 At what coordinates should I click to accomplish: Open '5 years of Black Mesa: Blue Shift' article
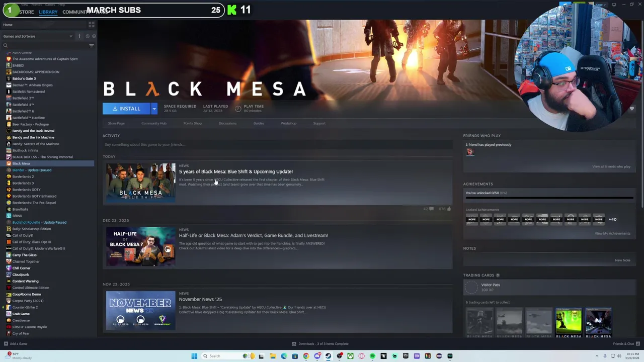[x=236, y=171]
